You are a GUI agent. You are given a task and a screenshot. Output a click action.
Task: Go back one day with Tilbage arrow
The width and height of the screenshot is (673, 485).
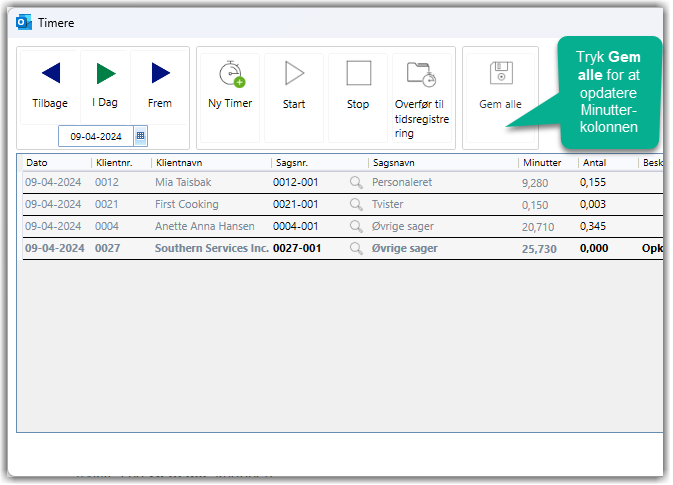point(50,87)
